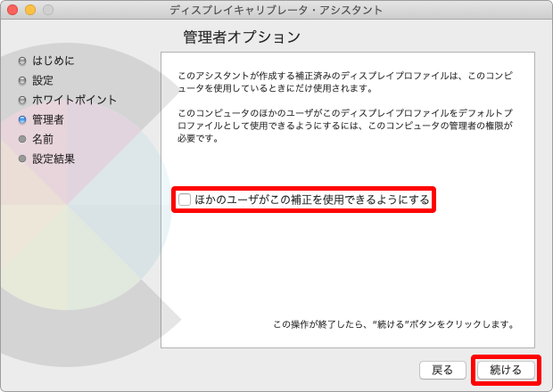Select the ホワイトポイント step in sidebar
The width and height of the screenshot is (553, 392).
[x=75, y=100]
